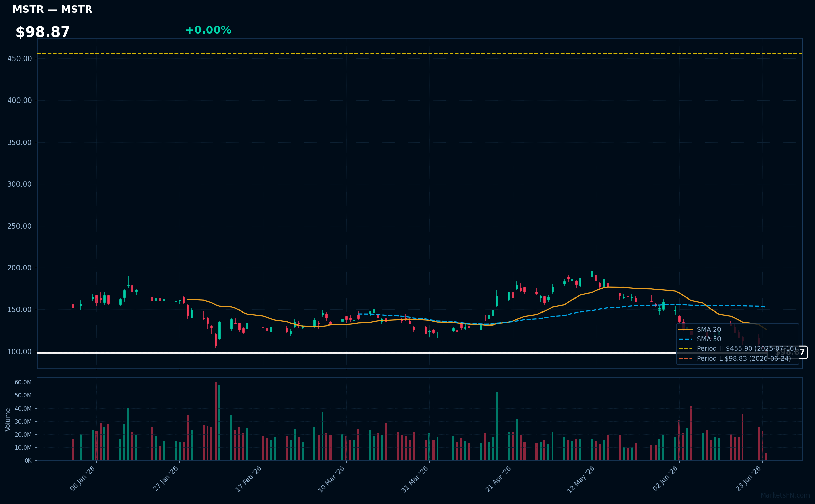Click the 31 Mar '26 date label

point(415,479)
